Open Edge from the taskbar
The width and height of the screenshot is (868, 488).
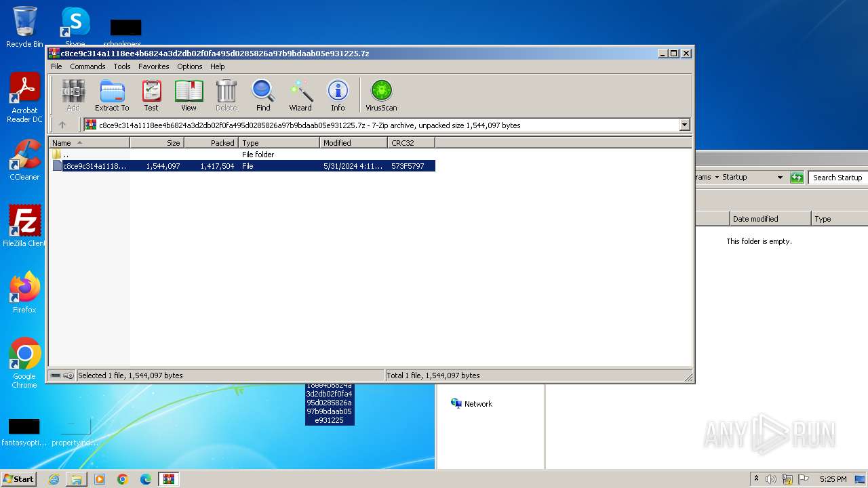(x=146, y=479)
